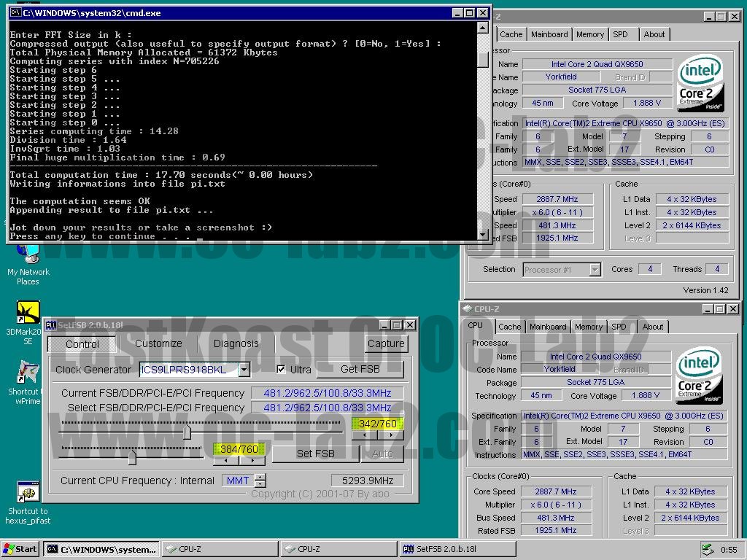
Task: Click the Level 2 cache value in lower CPU-Z
Action: coord(690,518)
